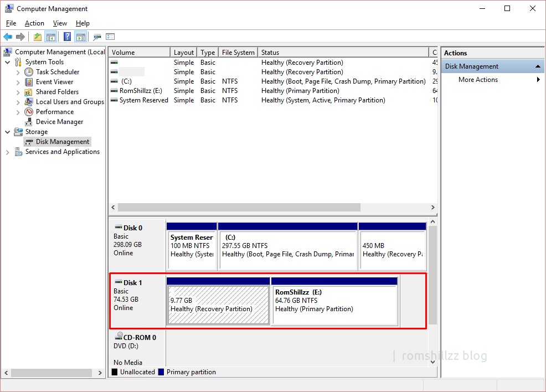Screen dimensions: 546x392
Task: Click down arrow of disk view scrollbar
Action: 432,362
